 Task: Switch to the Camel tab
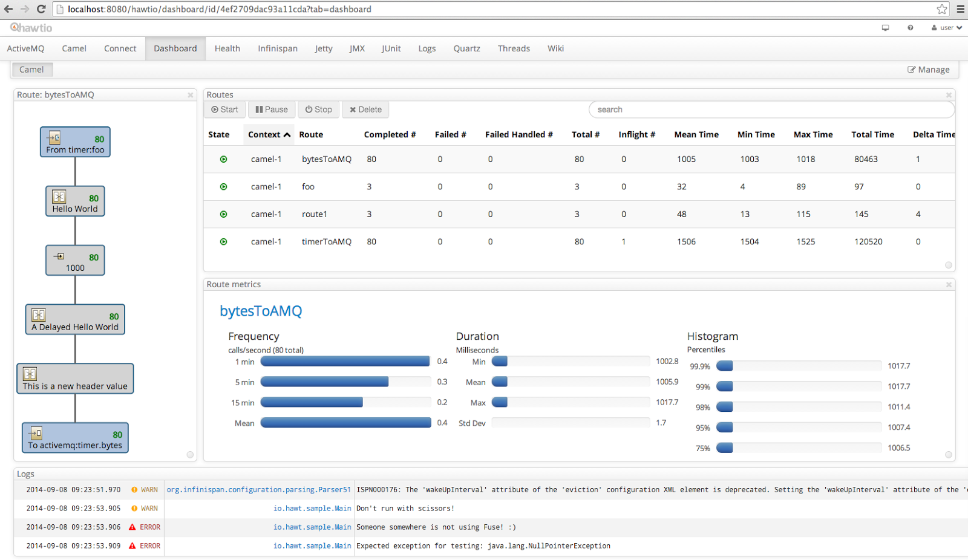tap(74, 48)
